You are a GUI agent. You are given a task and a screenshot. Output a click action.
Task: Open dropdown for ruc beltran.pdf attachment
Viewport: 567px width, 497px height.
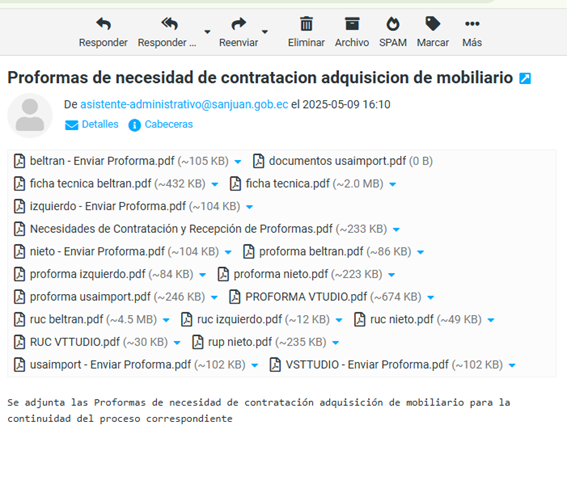(x=166, y=320)
